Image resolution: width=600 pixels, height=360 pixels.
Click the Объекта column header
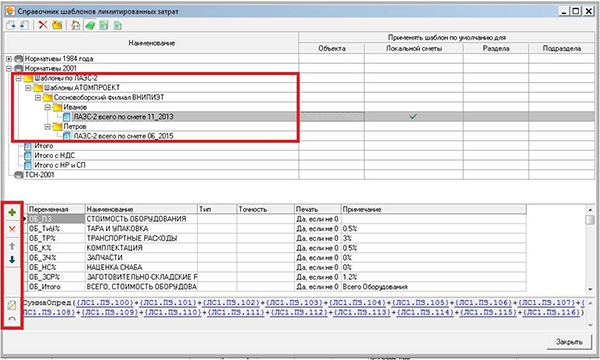pyautogui.click(x=332, y=49)
